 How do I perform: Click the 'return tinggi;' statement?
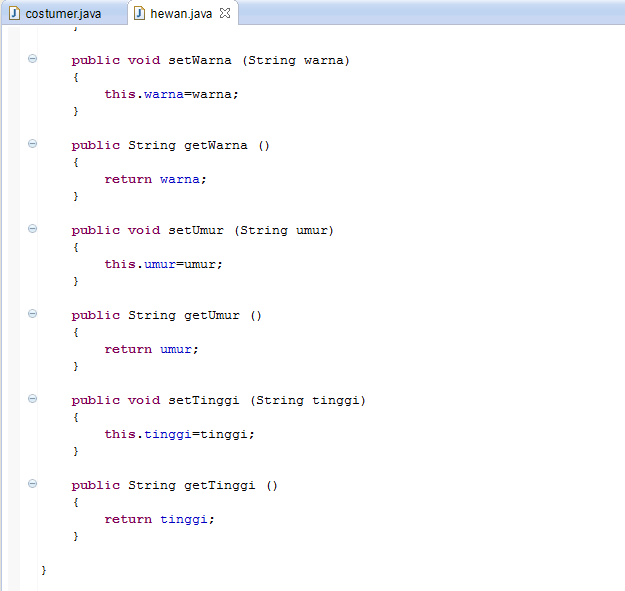[x=159, y=519]
